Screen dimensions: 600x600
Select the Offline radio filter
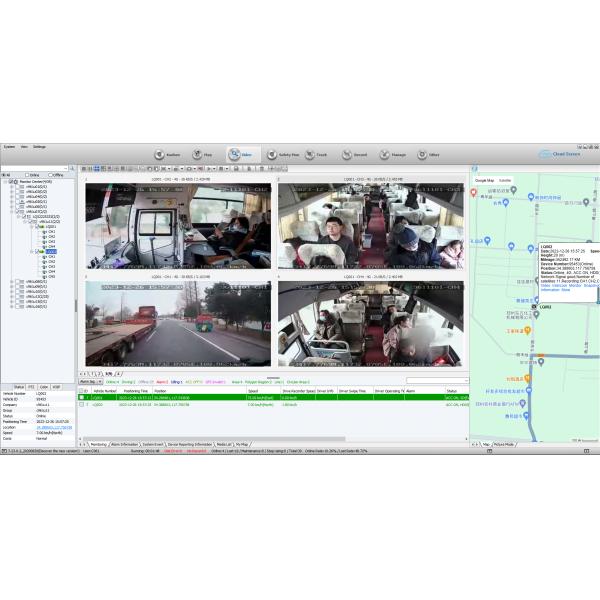pyautogui.click(x=49, y=174)
